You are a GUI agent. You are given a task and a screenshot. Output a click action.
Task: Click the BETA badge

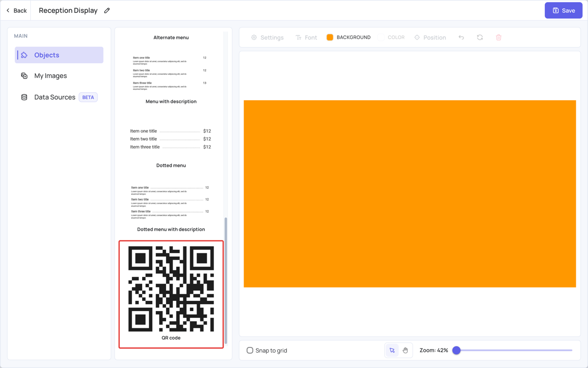[88, 97]
